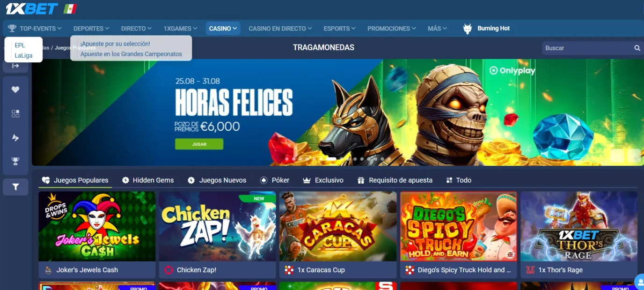
Task: Click the search magnifier icon
Action: pyautogui.click(x=637, y=48)
